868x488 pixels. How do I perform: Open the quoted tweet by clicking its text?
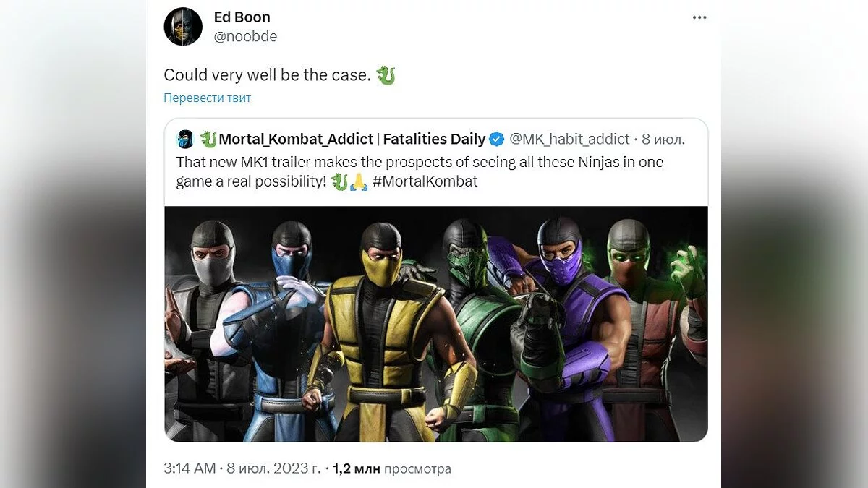pyautogui.click(x=420, y=163)
